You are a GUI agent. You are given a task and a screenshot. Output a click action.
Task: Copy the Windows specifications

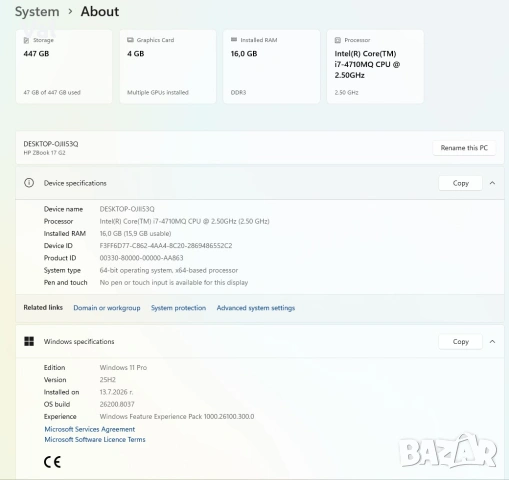point(461,342)
